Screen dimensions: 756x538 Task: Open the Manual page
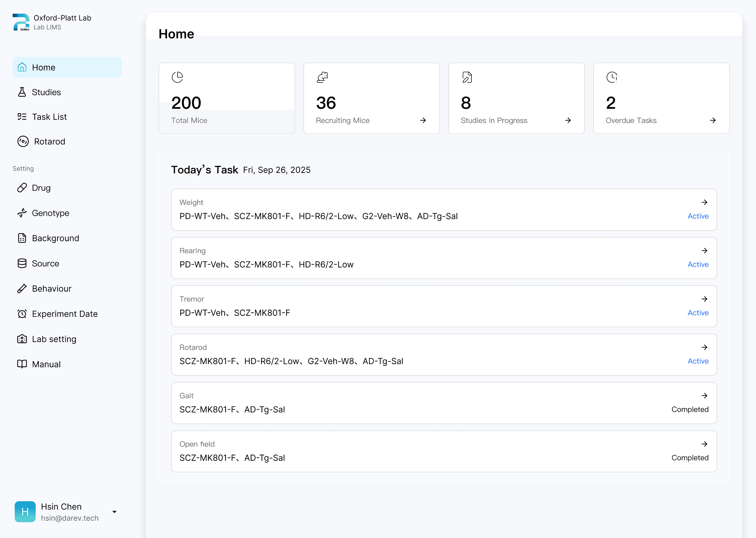pyautogui.click(x=67, y=364)
